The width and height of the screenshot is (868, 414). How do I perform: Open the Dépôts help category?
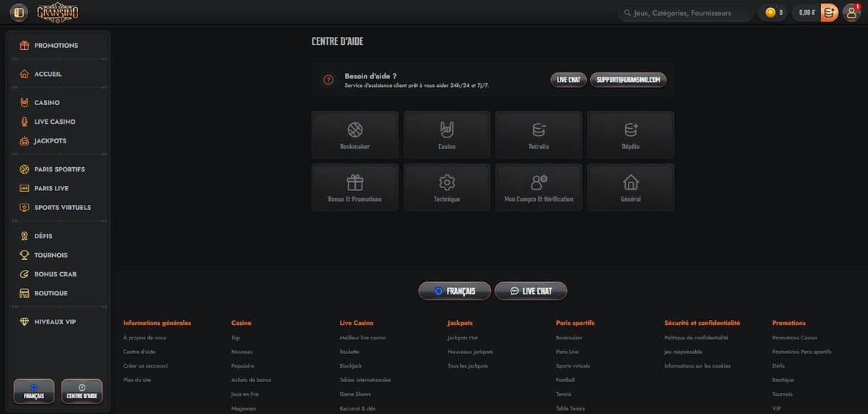(x=630, y=135)
